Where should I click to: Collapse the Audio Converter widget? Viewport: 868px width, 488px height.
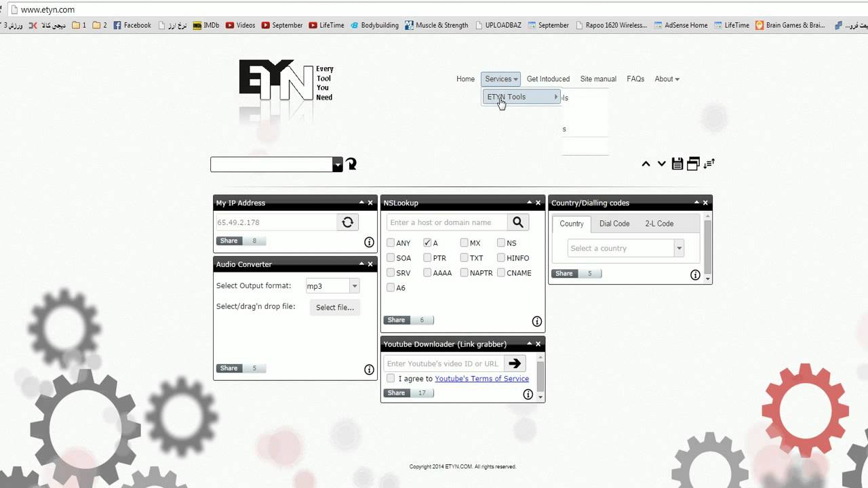tap(361, 264)
